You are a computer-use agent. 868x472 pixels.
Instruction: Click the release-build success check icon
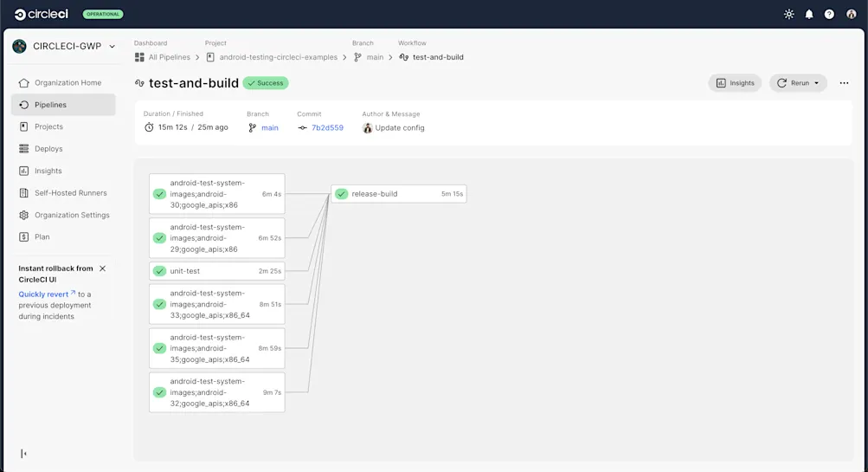pos(342,194)
